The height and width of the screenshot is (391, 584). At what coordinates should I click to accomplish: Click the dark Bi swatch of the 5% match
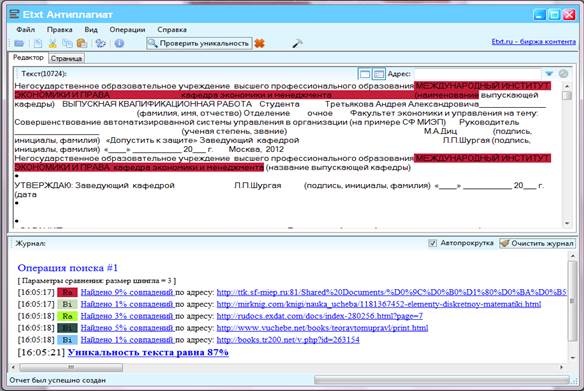click(x=67, y=328)
